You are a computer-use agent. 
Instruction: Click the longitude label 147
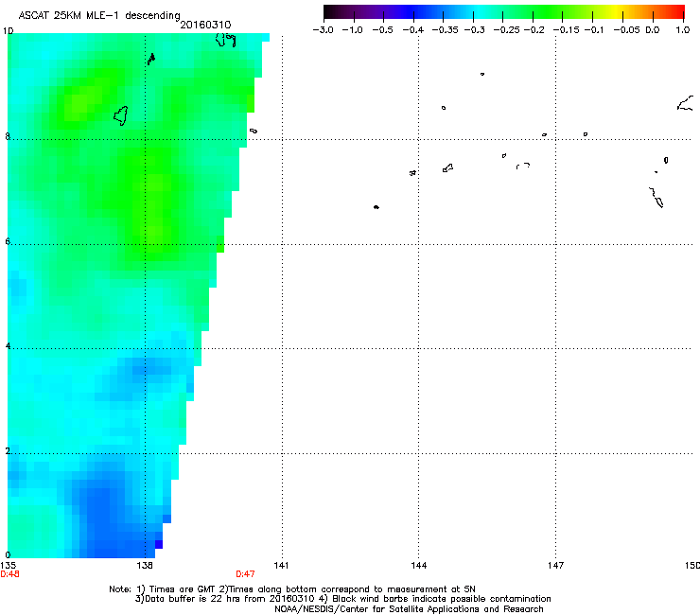click(556, 566)
